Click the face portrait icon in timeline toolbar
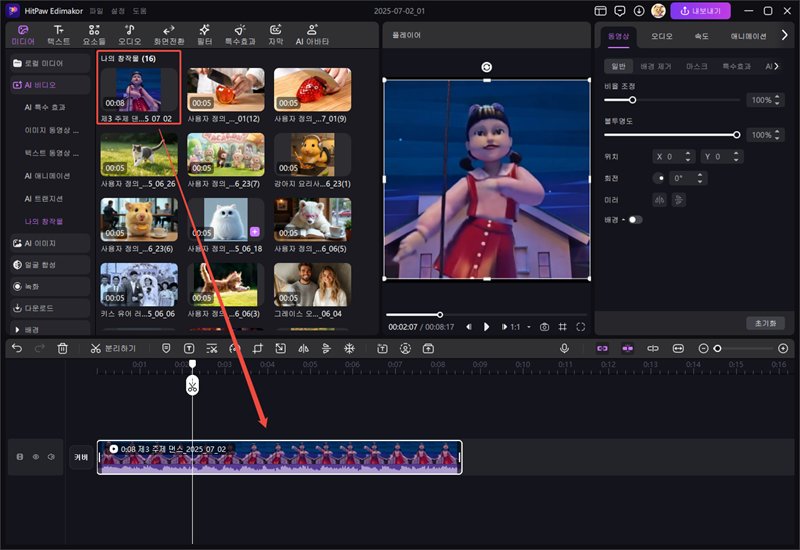800x550 pixels. click(405, 348)
